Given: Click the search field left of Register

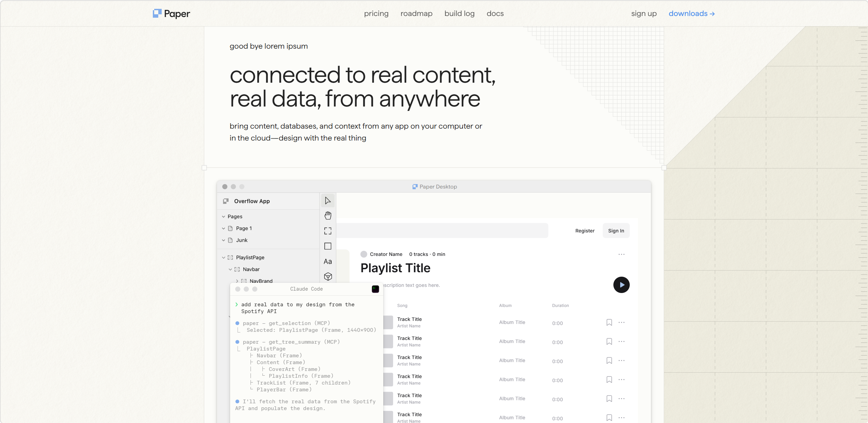Looking at the screenshot, I should click(x=442, y=231).
